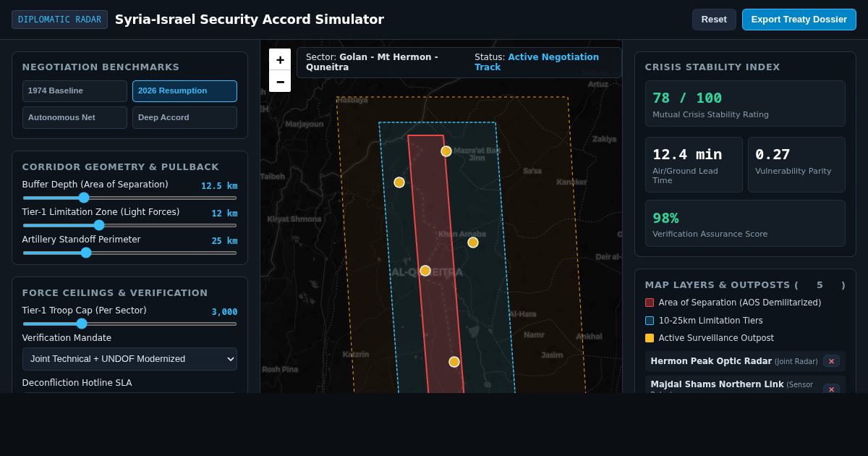Click the Kiryat Shmona map label
The height and width of the screenshot is (456, 868).
coord(294,219)
